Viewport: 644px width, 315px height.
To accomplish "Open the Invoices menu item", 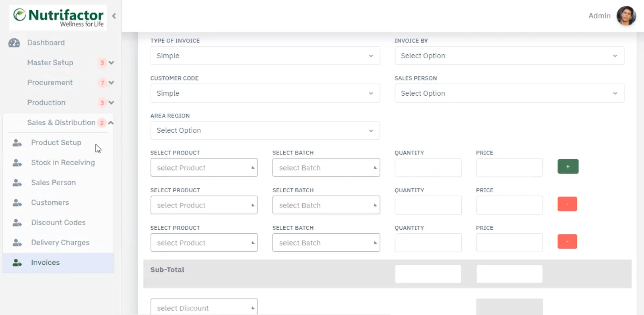I will tap(45, 263).
